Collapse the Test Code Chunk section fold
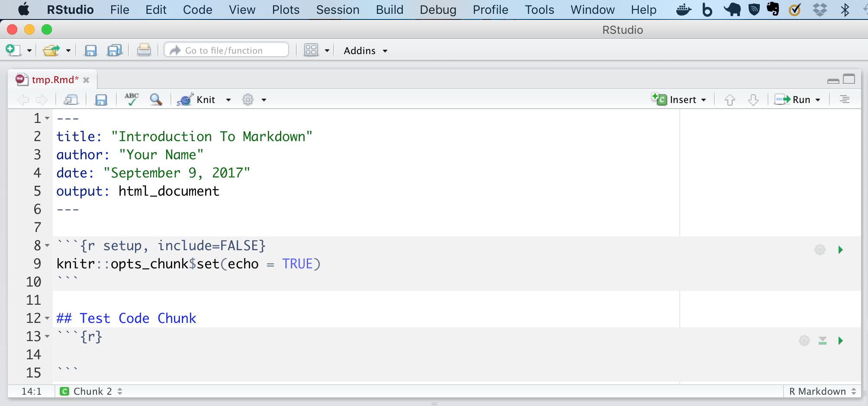The width and height of the screenshot is (868, 406). point(47,318)
